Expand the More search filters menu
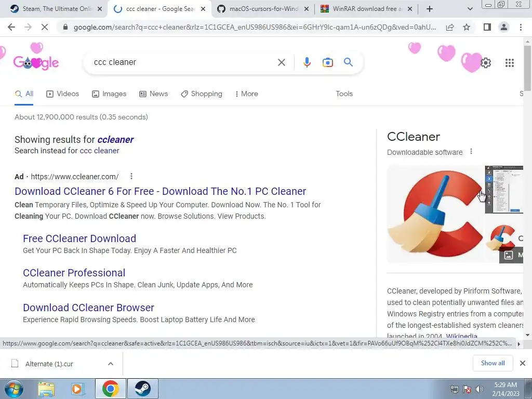 coord(246,94)
